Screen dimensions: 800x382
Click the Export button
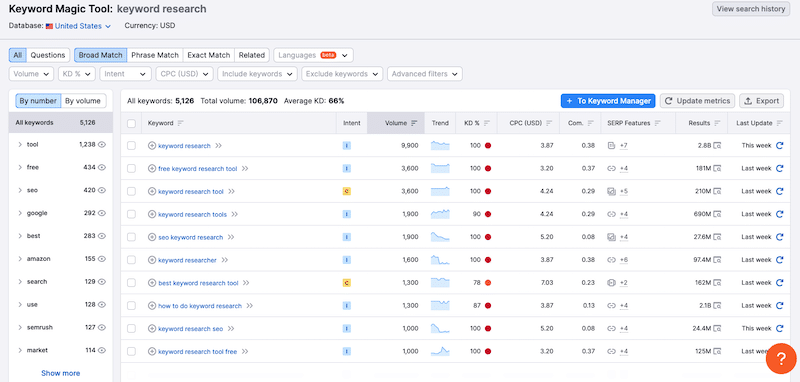pos(762,101)
